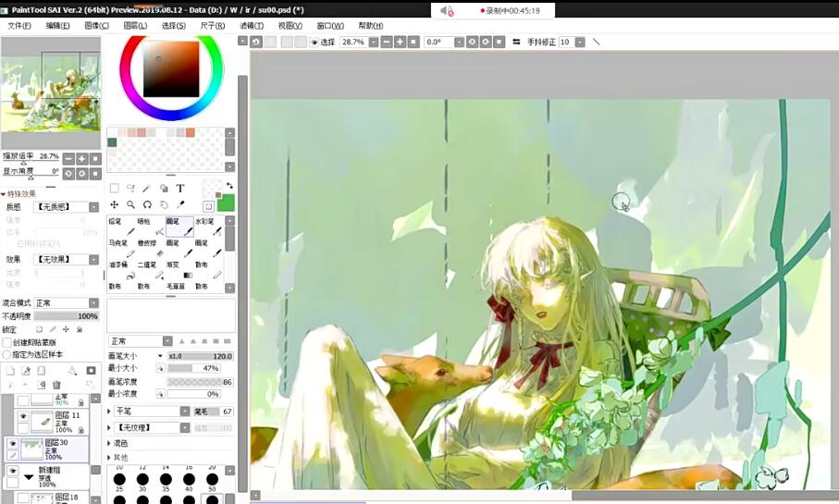Choose the Eyedropper color picker tool
This screenshot has width=839, height=504.
(x=180, y=205)
